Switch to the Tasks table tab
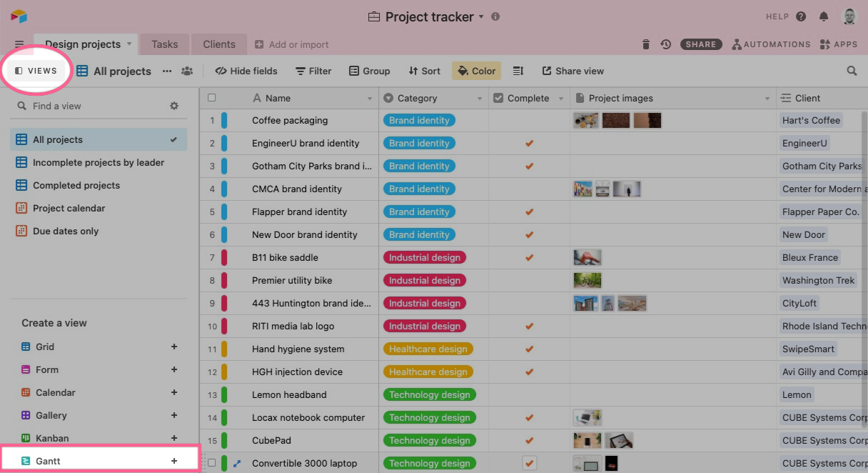The height and width of the screenshot is (473, 868). 164,44
